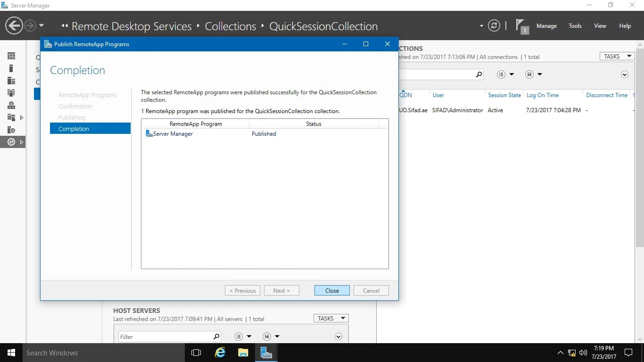Open the Manage menu
The width and height of the screenshot is (644, 362).
[x=546, y=26]
